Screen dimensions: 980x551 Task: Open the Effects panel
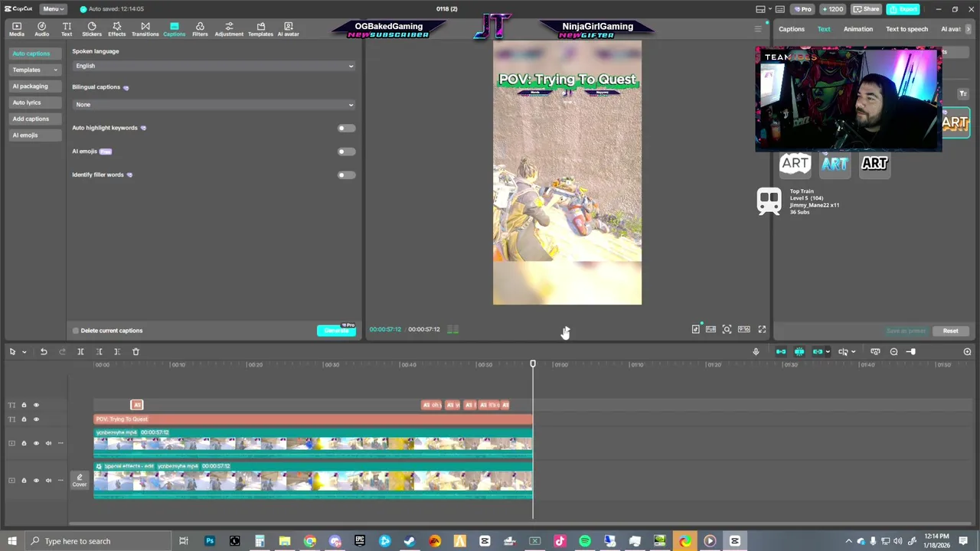click(117, 29)
